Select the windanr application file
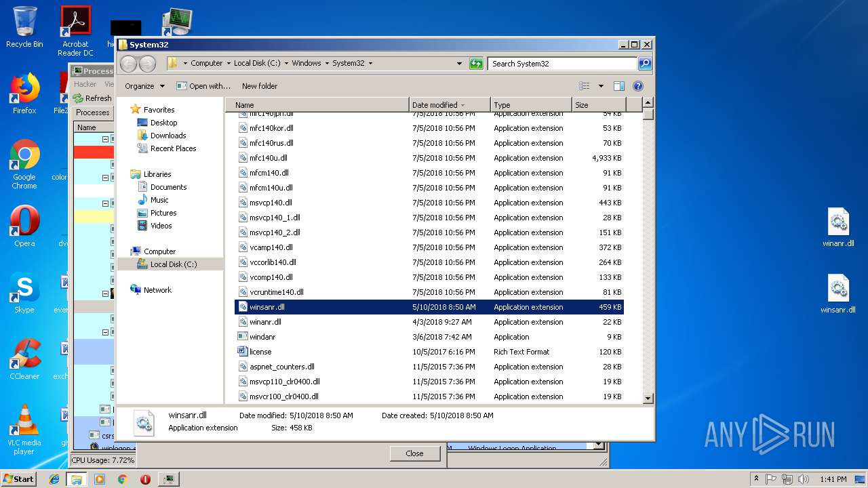The width and height of the screenshot is (868, 488). (429, 337)
